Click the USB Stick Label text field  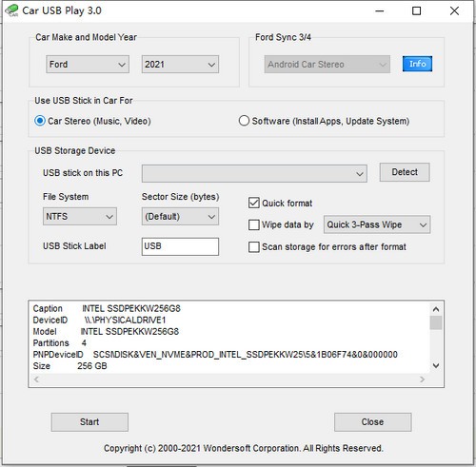pos(180,246)
